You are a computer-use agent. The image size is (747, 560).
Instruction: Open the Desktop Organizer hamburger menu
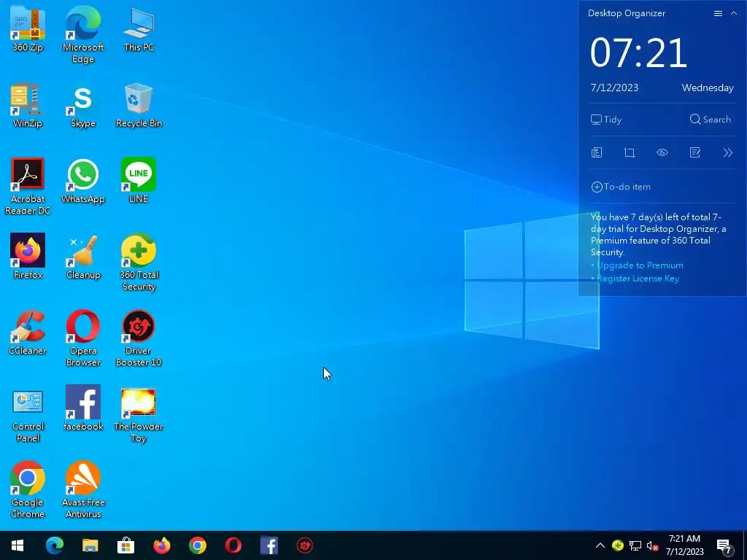718,13
